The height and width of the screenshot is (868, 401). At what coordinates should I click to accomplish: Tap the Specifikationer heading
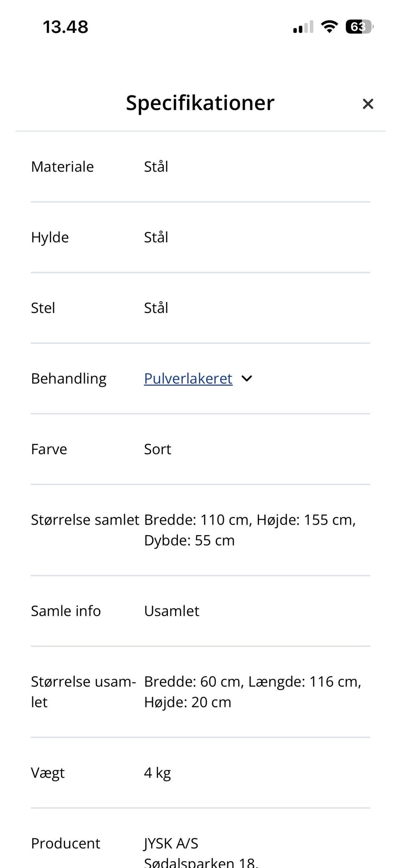click(x=200, y=103)
